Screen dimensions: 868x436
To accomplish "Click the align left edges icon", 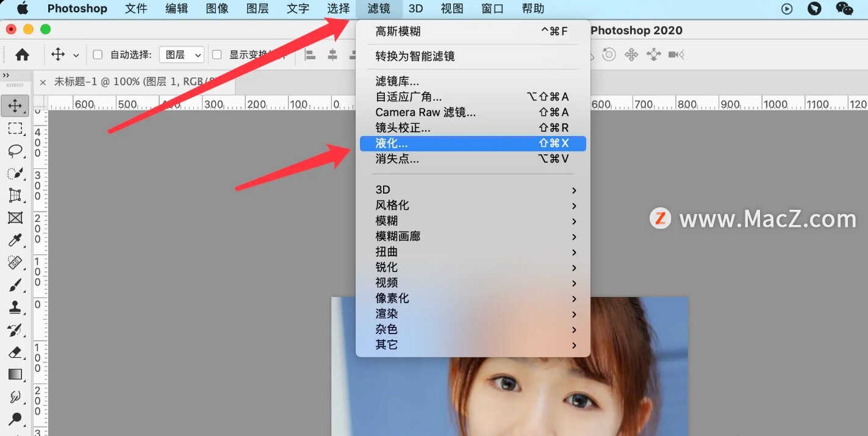I will [x=310, y=55].
